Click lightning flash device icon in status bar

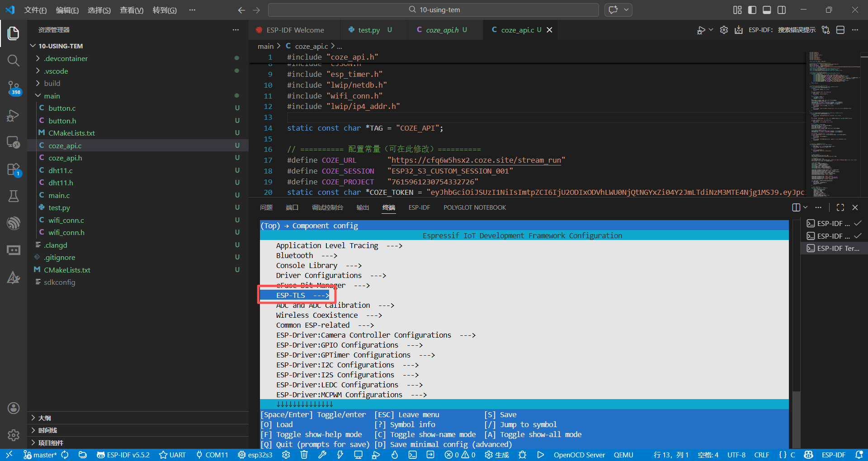[340, 455]
